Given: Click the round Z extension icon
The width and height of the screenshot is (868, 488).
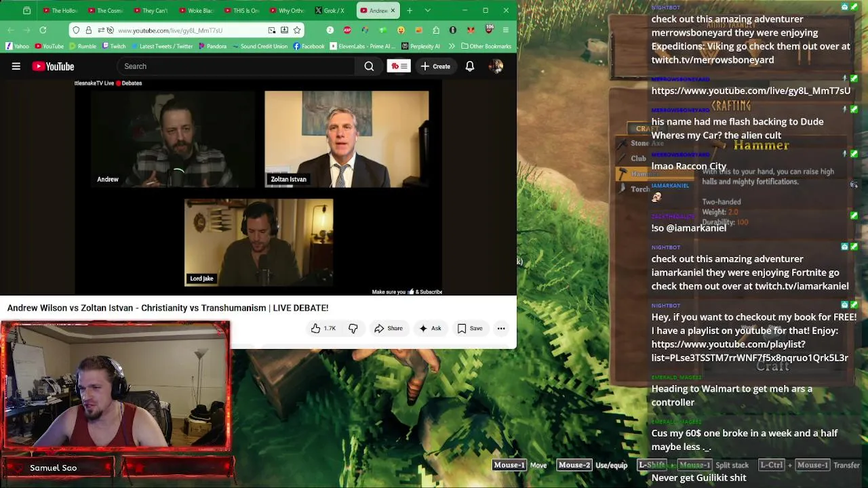Looking at the screenshot, I should (x=330, y=30).
